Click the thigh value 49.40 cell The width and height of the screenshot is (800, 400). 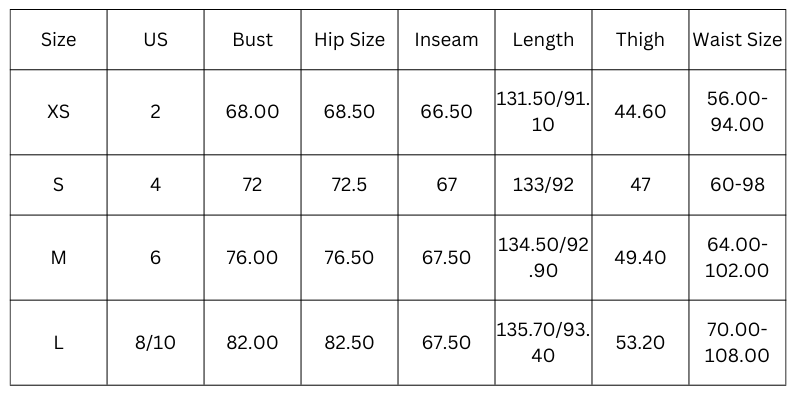tap(640, 258)
